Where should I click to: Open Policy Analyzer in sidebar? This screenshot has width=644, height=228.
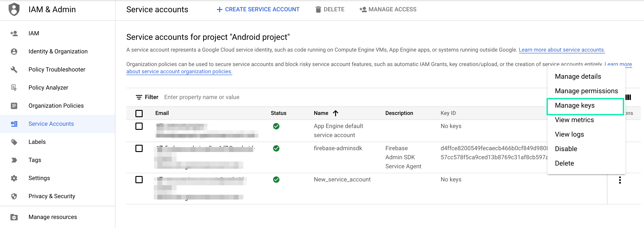click(x=58, y=88)
